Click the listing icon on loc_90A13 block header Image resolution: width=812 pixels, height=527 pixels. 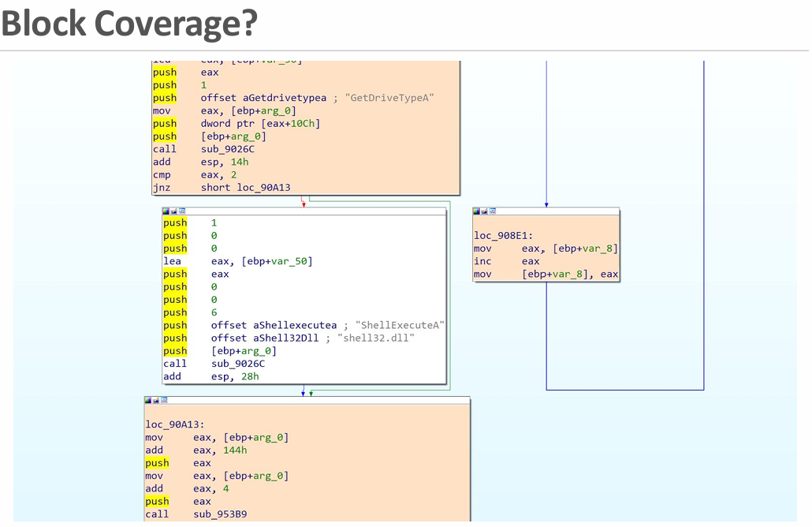[164, 400]
